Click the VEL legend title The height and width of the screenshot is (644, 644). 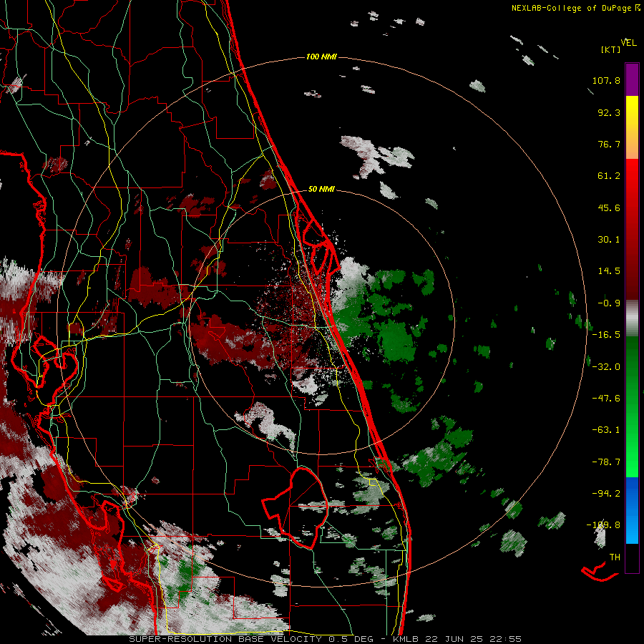(629, 43)
